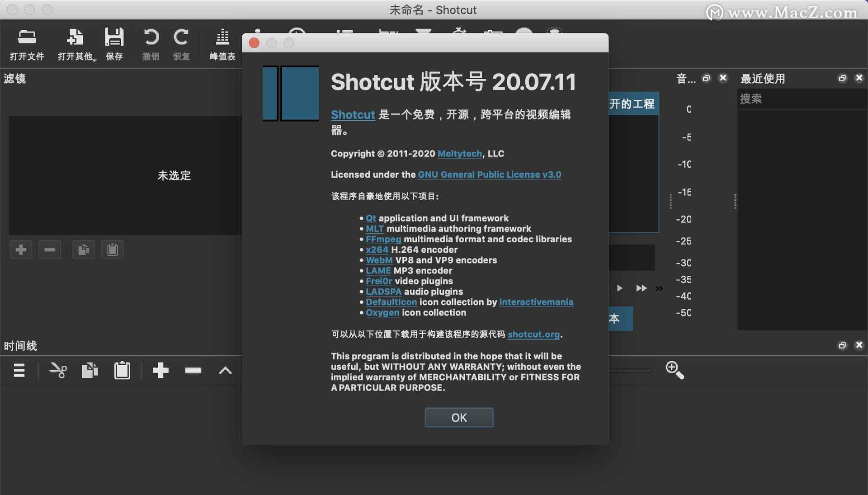Float the 最近使用 panel

842,78
